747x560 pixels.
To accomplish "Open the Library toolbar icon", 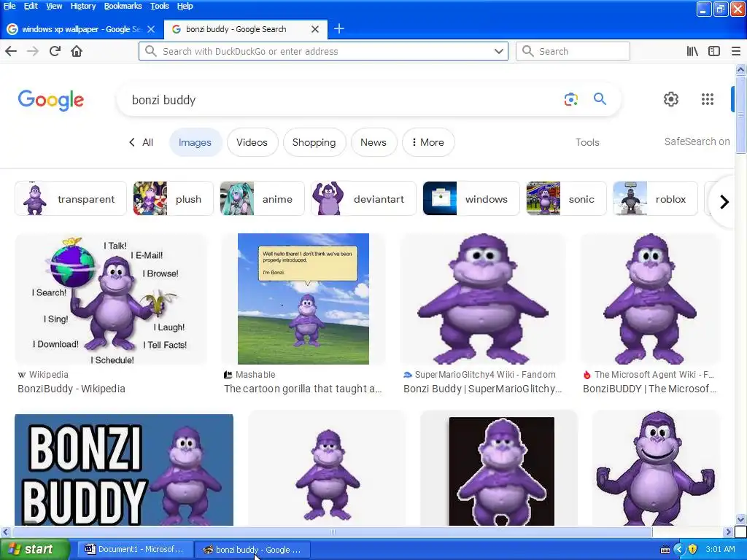I will coord(692,51).
